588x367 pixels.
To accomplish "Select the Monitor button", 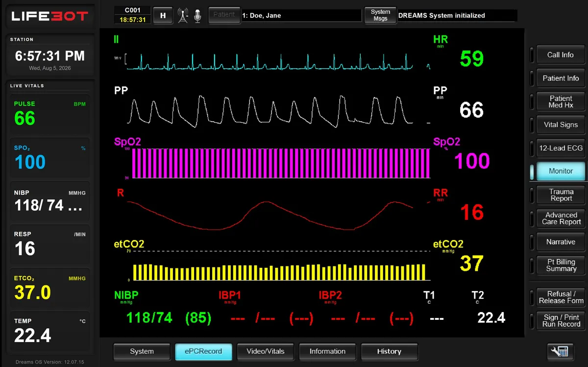I will pyautogui.click(x=561, y=171).
